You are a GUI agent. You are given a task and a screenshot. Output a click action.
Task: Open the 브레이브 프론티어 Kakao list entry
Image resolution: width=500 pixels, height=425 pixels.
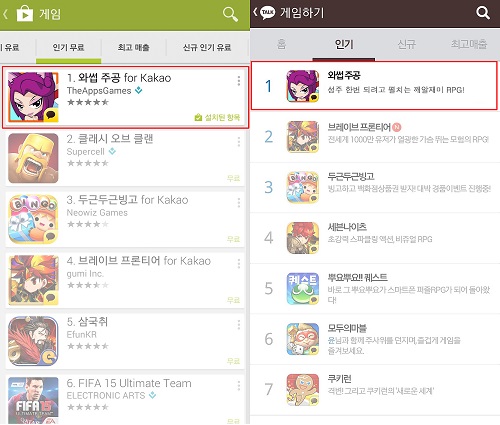tap(375, 137)
